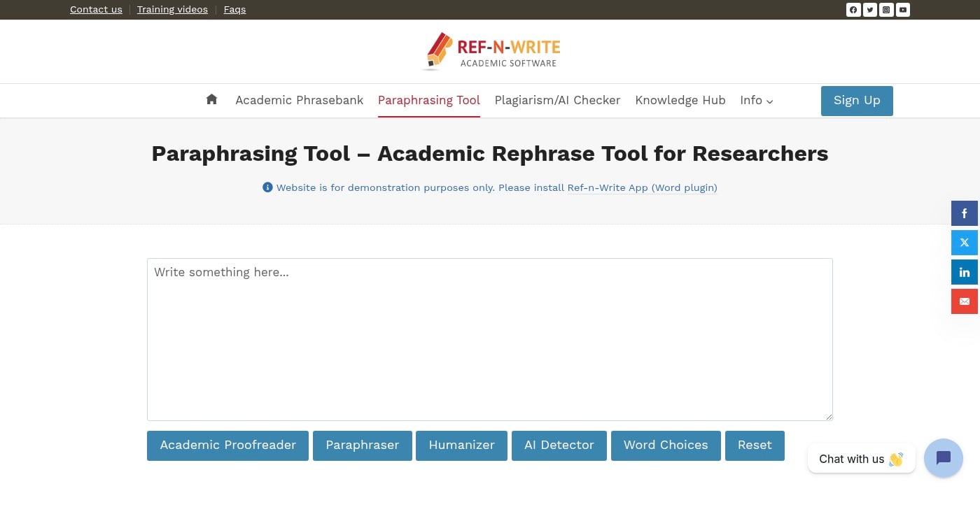980x514 pixels.
Task: Click the textarea resize handle corner
Action: pyautogui.click(x=829, y=417)
